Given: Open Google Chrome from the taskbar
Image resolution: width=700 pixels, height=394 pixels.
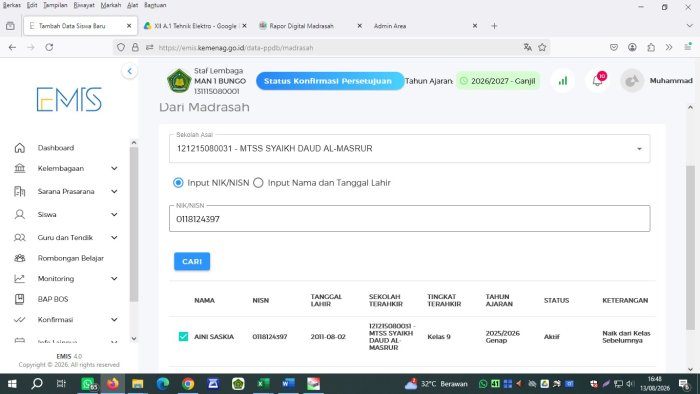Looking at the screenshot, I should pos(188,384).
